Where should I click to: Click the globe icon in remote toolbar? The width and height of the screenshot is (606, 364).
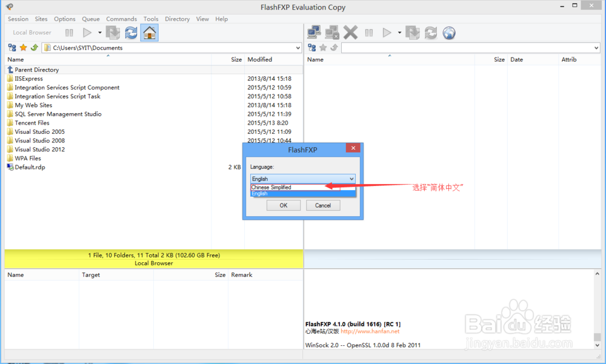pyautogui.click(x=449, y=33)
